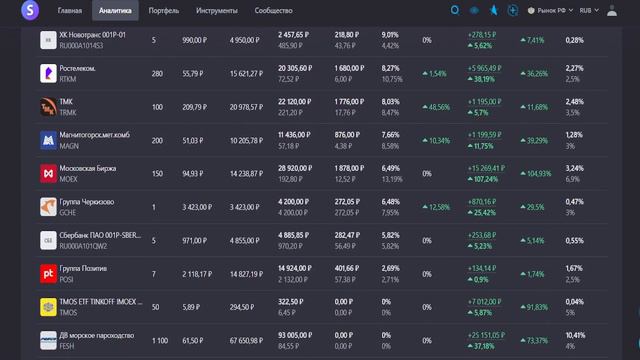The width and height of the screenshot is (640, 360).
Task: Open the Инструменты menu
Action: (x=217, y=11)
